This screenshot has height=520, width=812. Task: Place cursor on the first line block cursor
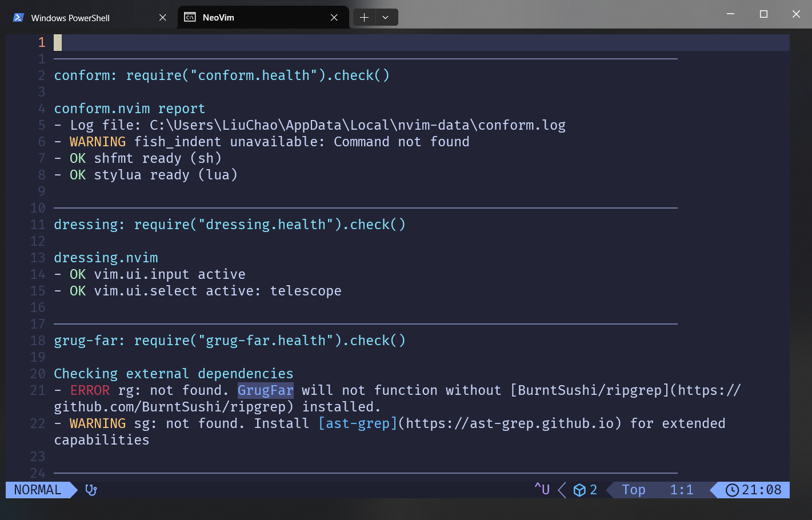tap(58, 42)
